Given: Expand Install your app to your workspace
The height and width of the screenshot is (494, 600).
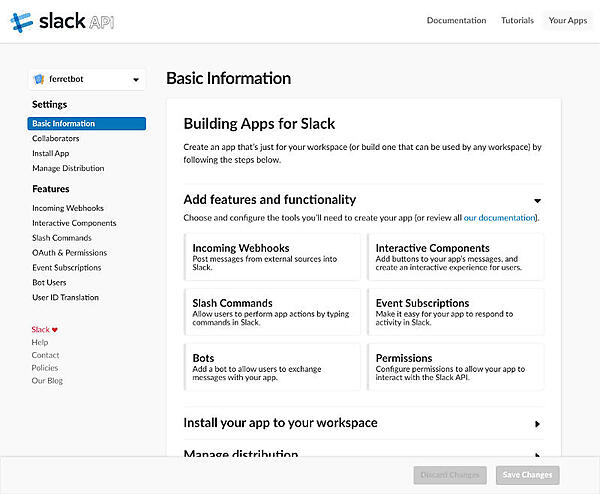Looking at the screenshot, I should [537, 423].
